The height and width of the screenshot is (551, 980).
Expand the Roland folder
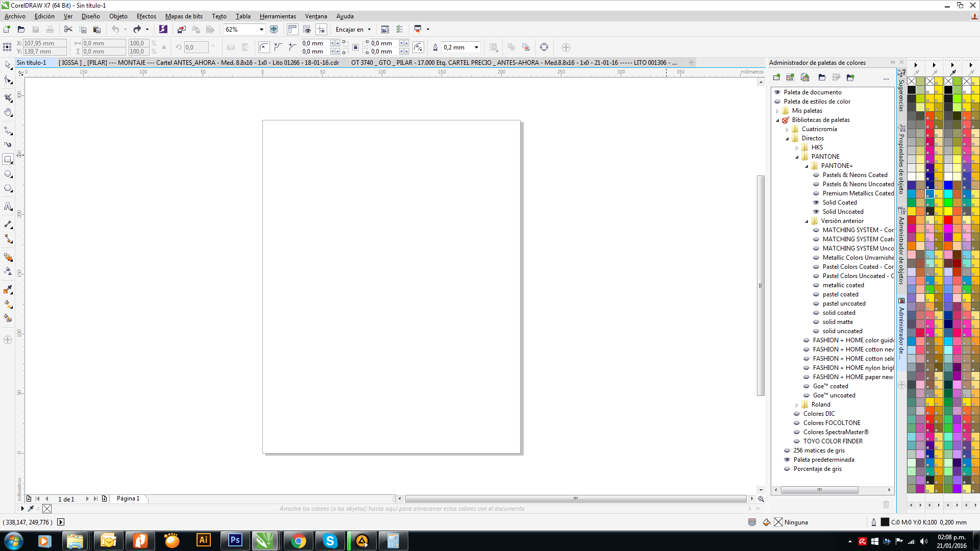pyautogui.click(x=797, y=405)
